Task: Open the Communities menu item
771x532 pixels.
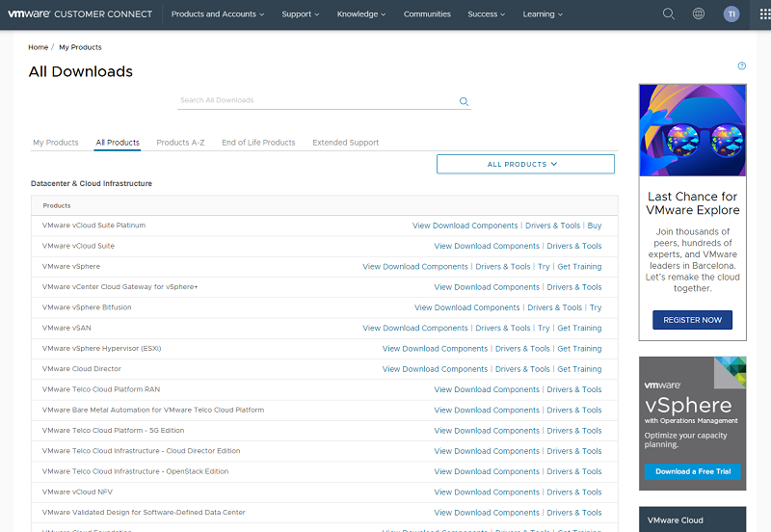Action: point(427,14)
